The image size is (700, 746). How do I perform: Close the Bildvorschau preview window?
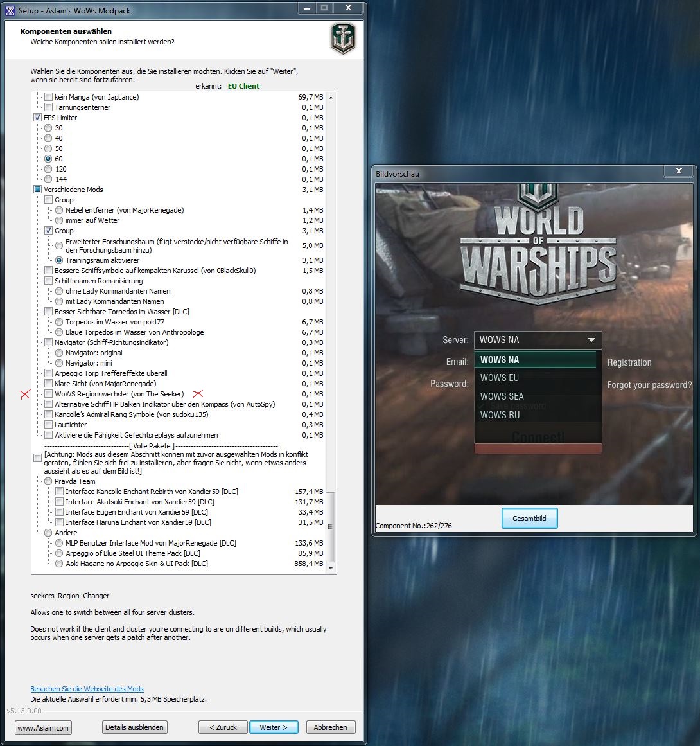(x=679, y=171)
